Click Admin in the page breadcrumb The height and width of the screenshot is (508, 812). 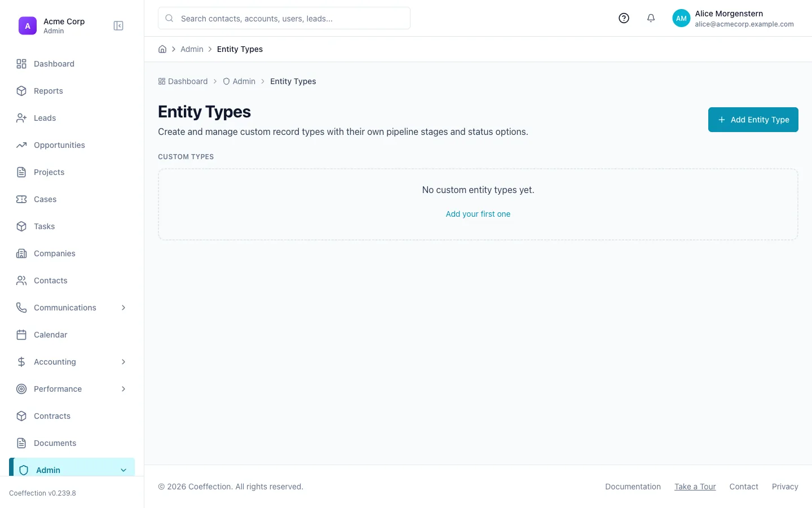[239, 81]
